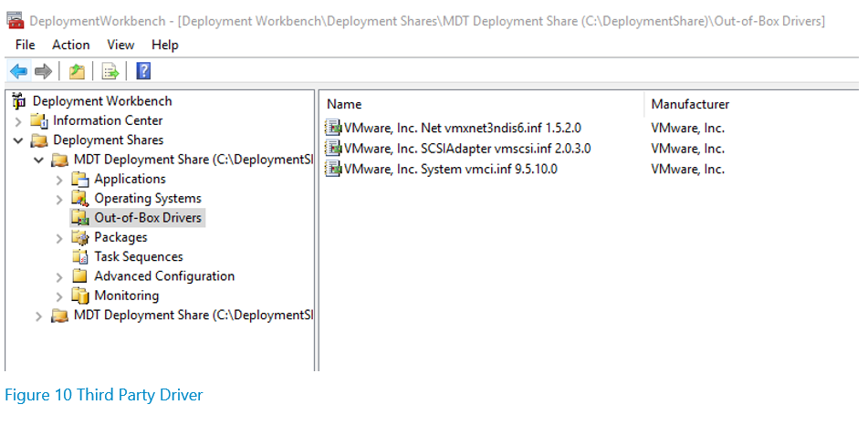Select the Information Center tree label
The width and height of the screenshot is (868, 446).
point(108,120)
